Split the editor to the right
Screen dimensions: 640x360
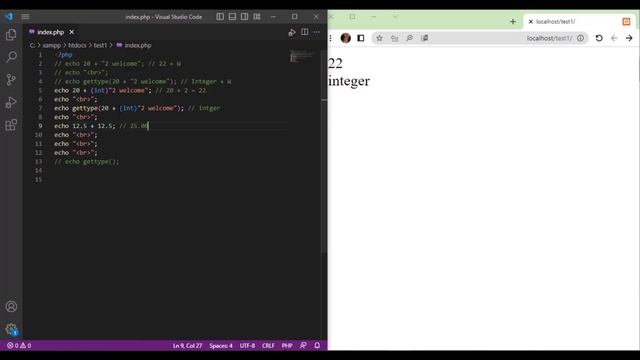coord(304,32)
